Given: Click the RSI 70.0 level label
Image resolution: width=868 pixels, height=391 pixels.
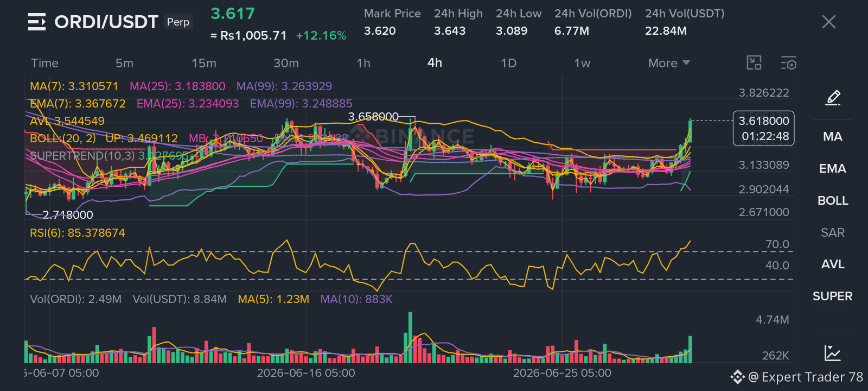Looking at the screenshot, I should click(777, 244).
